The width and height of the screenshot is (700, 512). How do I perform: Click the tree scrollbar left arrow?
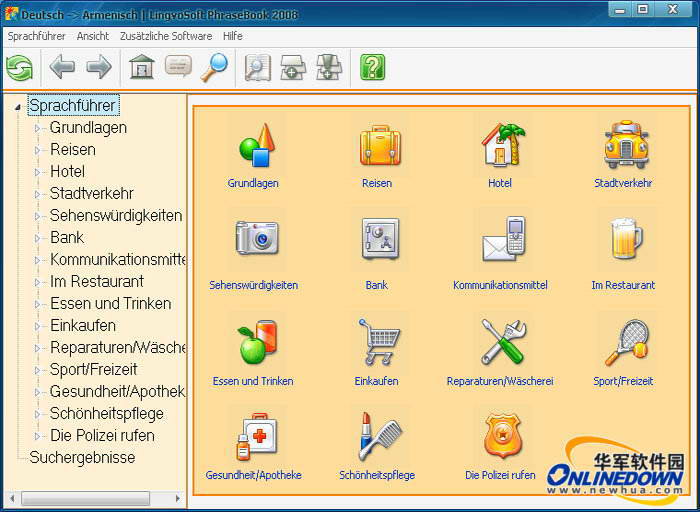pos(12,498)
